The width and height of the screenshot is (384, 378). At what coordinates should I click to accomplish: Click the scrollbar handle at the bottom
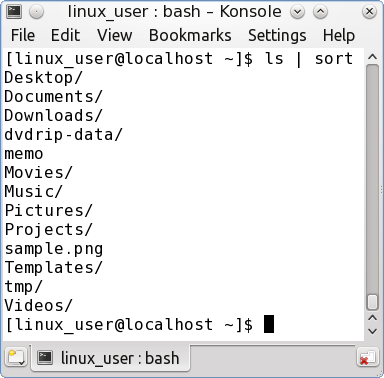(372, 302)
